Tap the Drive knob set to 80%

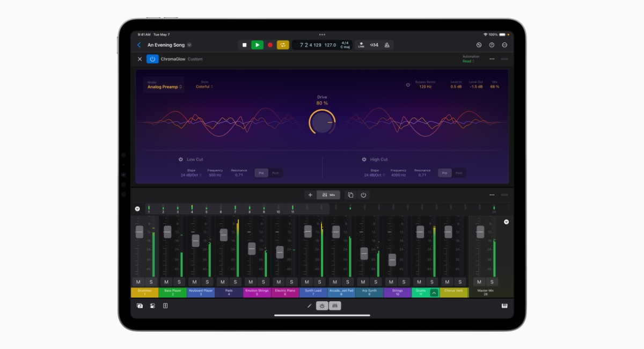point(323,122)
